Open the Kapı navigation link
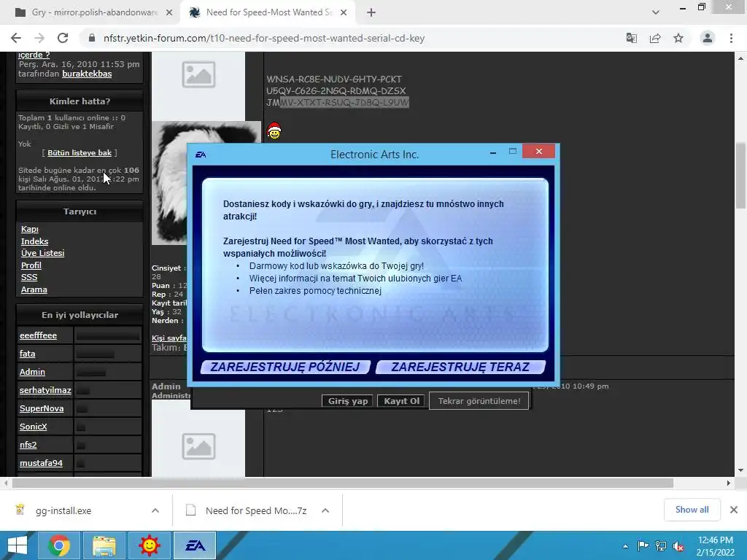This screenshot has width=747, height=560. pyautogui.click(x=29, y=229)
